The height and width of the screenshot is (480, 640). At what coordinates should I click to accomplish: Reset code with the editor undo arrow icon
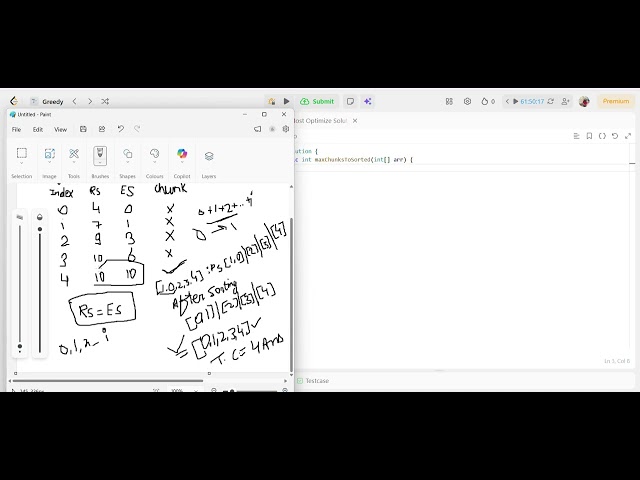[x=615, y=136]
